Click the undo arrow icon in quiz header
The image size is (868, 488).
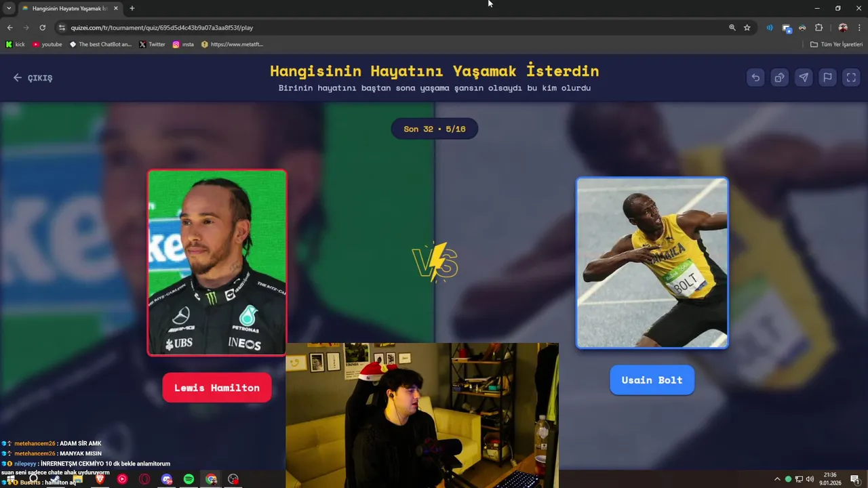[x=755, y=77]
